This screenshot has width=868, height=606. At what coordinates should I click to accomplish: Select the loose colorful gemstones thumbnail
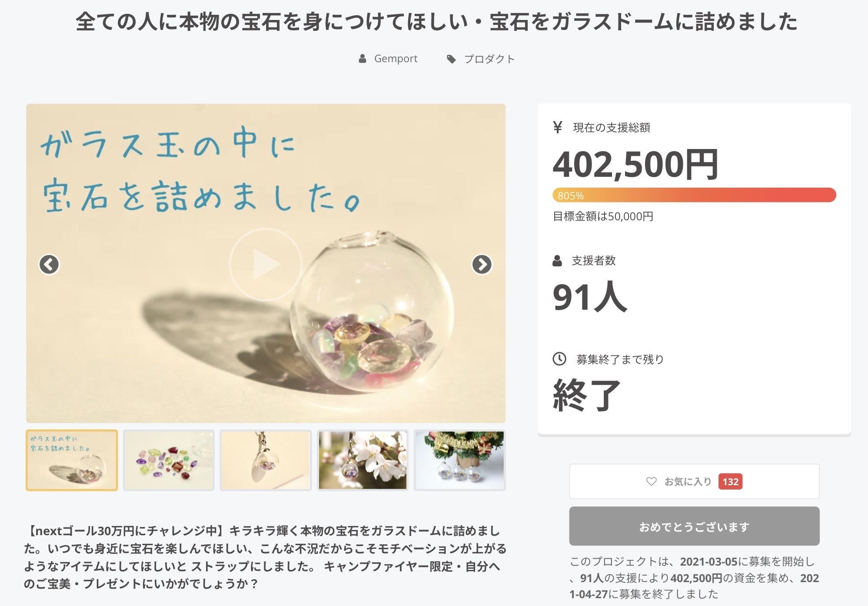tap(169, 460)
